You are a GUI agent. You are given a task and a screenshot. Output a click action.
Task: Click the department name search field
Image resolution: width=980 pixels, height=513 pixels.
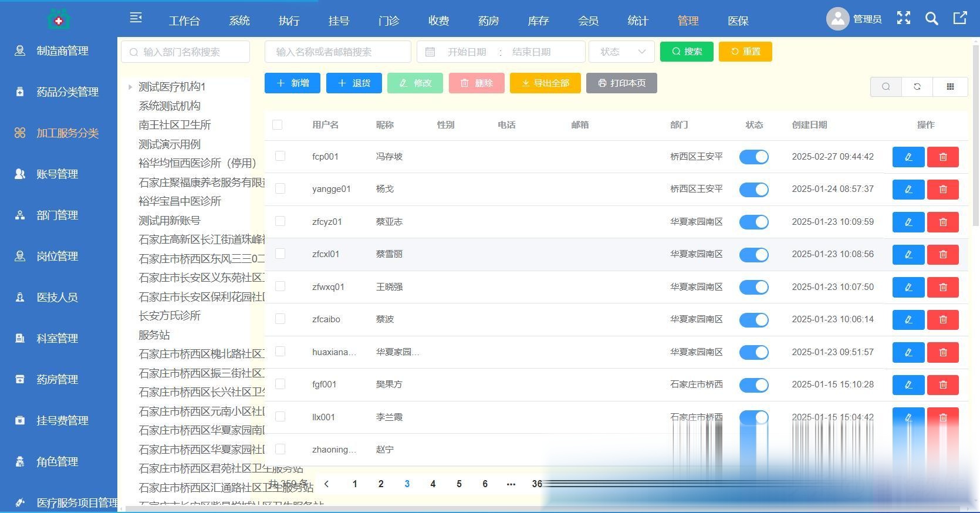click(x=185, y=52)
